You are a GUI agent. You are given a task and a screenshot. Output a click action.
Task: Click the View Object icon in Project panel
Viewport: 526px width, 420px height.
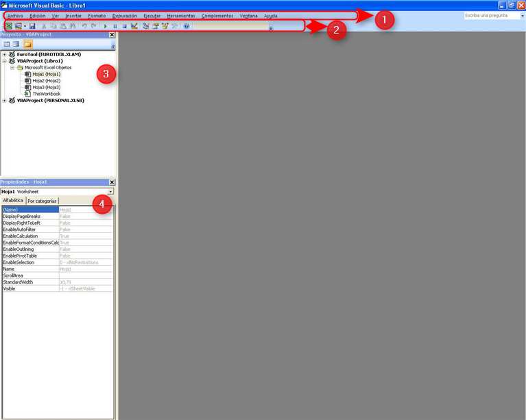pos(16,44)
